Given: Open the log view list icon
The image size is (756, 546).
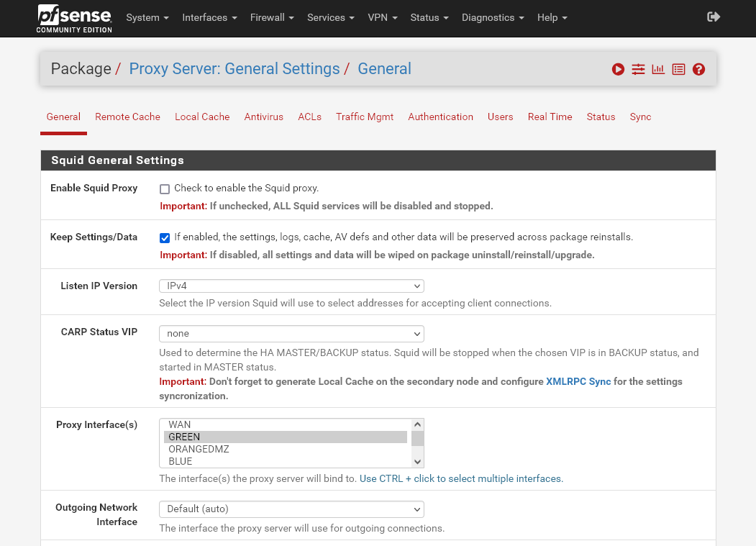Looking at the screenshot, I should pyautogui.click(x=678, y=68).
